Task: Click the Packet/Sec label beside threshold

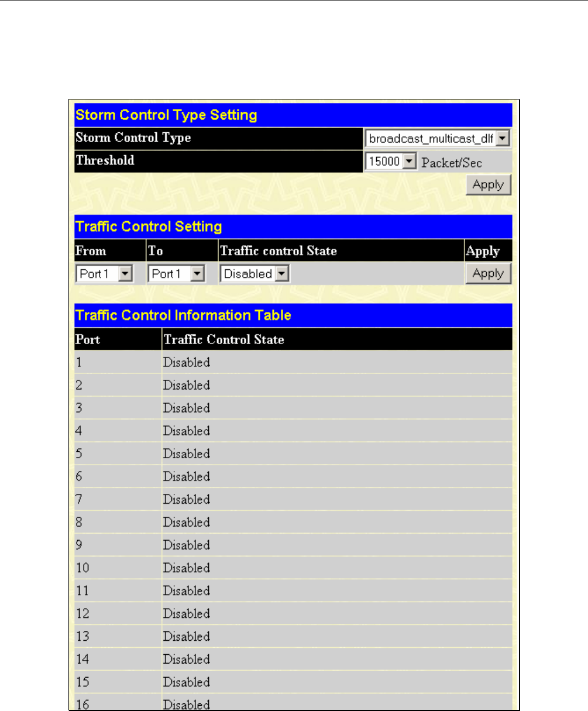Action: pyautogui.click(x=452, y=163)
